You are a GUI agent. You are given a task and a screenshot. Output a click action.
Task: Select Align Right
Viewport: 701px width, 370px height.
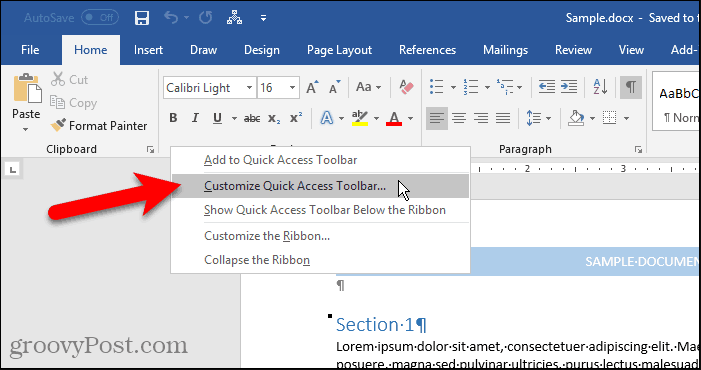point(481,118)
